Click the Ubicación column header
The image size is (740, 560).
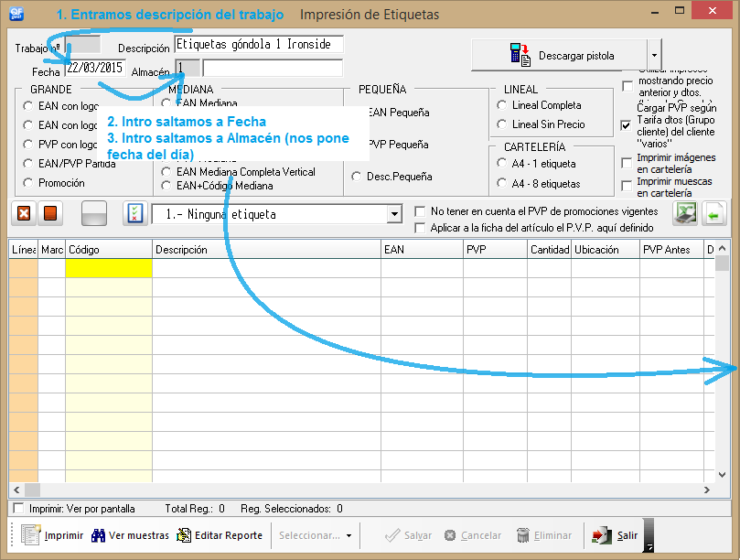606,249
